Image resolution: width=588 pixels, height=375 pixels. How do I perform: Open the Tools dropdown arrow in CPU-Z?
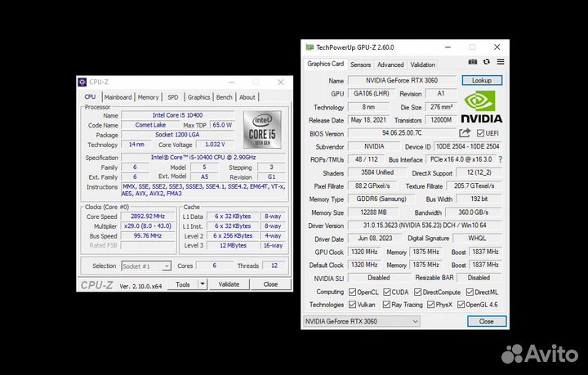pos(203,284)
